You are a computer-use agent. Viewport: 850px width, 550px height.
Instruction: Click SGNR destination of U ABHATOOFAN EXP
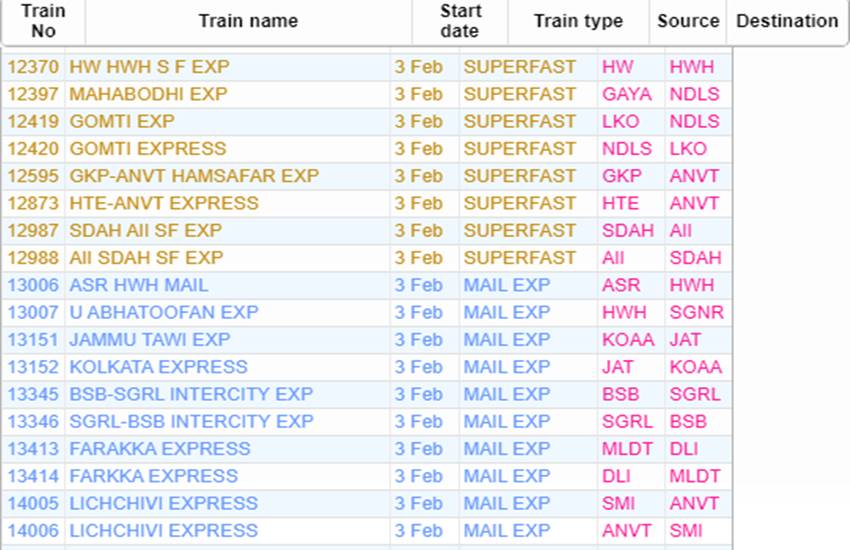tap(696, 312)
